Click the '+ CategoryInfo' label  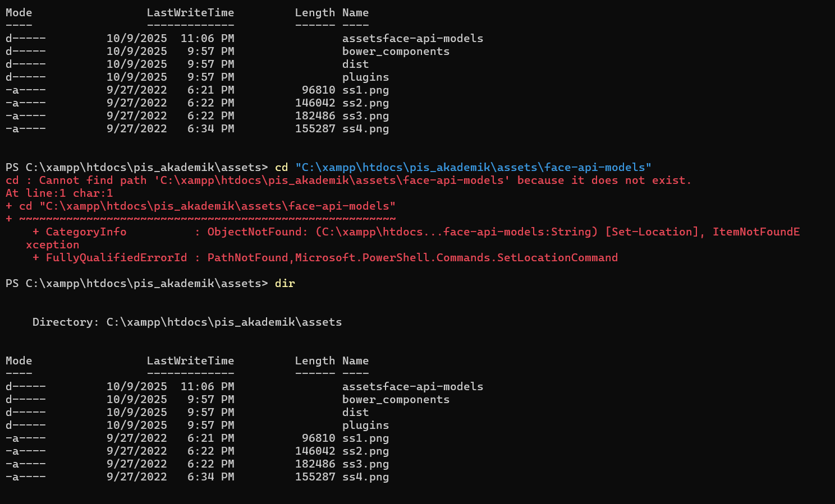tap(80, 232)
